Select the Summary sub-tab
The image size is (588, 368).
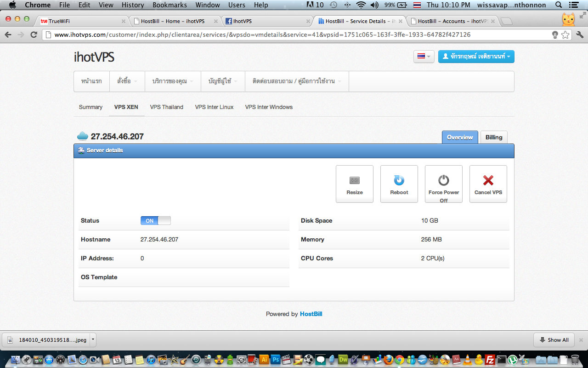click(90, 107)
